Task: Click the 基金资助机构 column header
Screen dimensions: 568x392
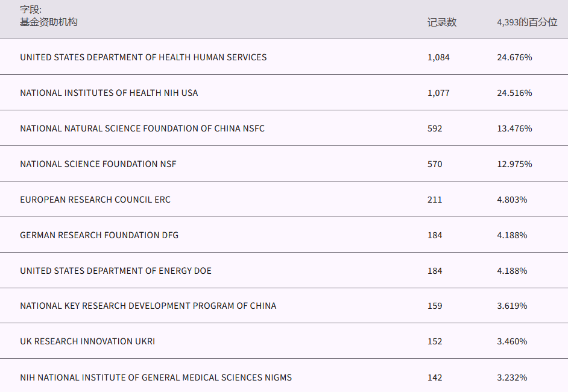Action: tap(49, 22)
